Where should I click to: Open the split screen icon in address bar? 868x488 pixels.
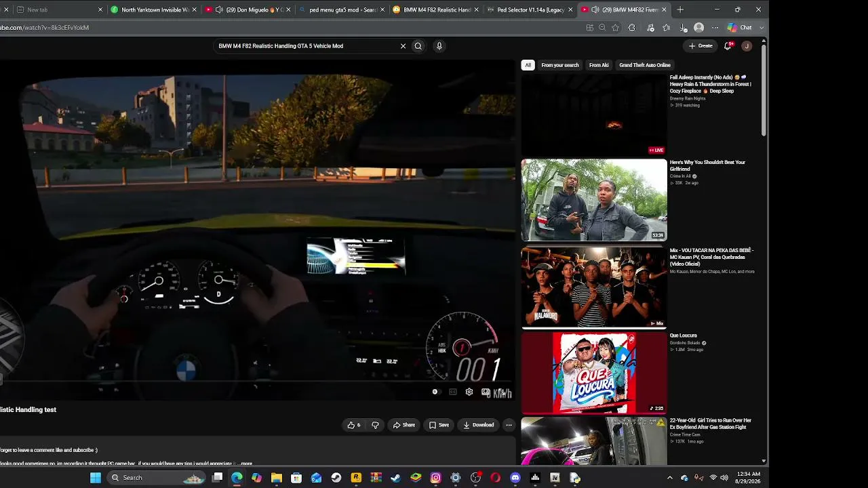click(x=590, y=28)
